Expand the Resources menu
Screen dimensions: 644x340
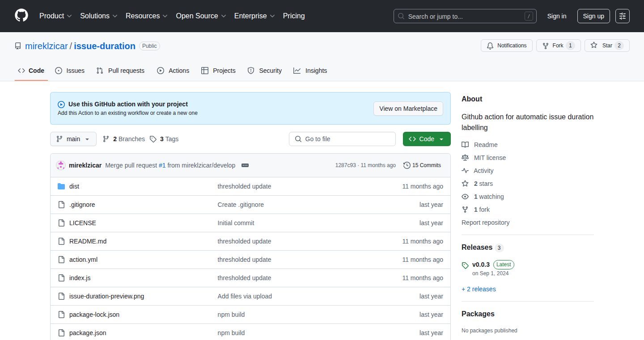click(147, 16)
